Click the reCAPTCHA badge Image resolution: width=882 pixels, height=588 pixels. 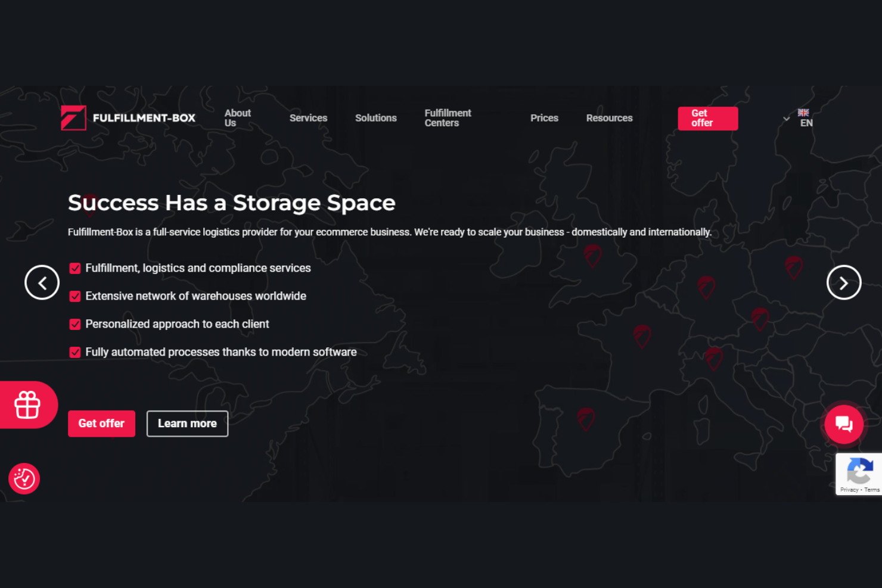point(860,474)
